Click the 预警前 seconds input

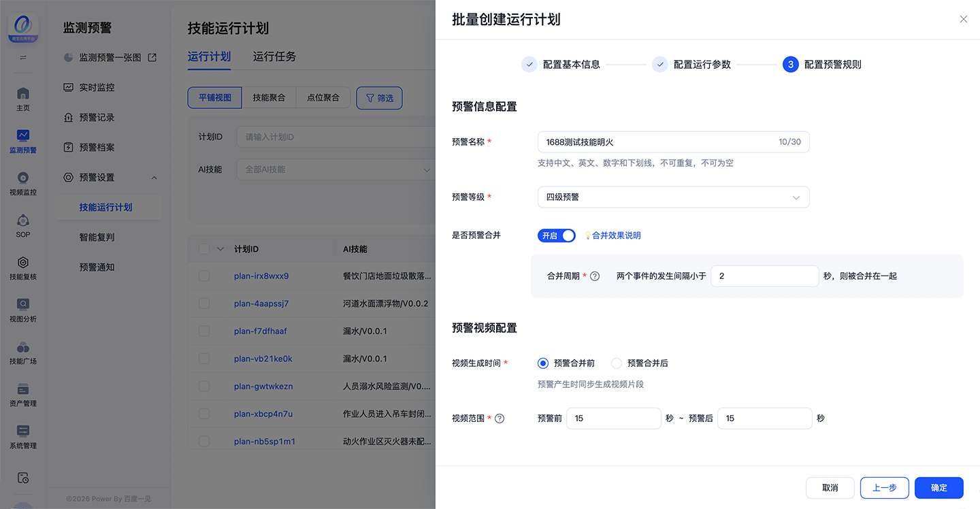click(x=614, y=418)
